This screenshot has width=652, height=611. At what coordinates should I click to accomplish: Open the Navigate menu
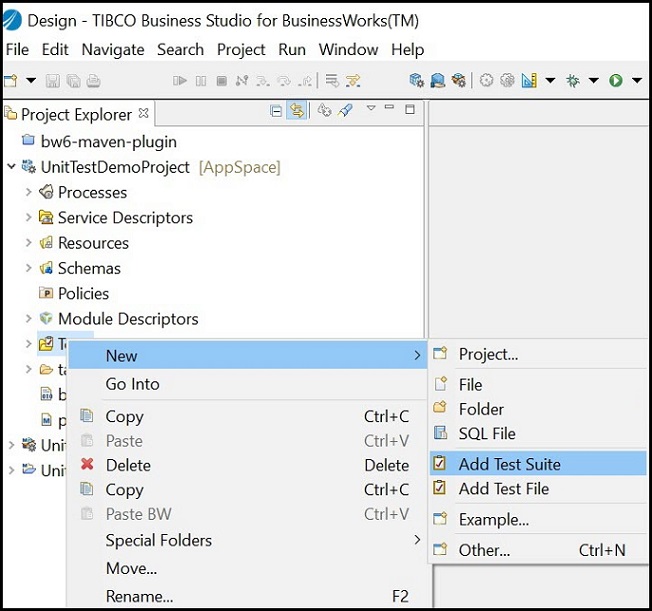pyautogui.click(x=113, y=49)
